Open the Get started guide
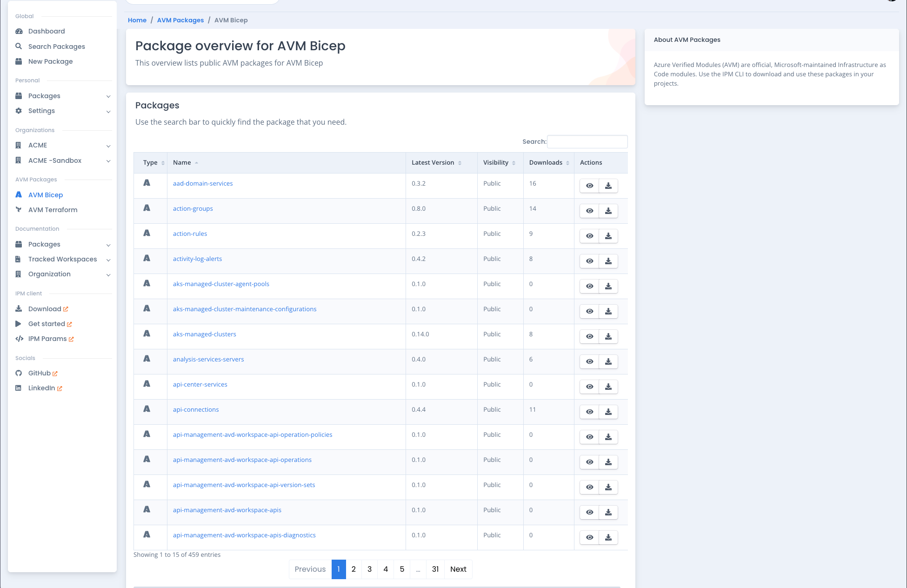907x588 pixels. pos(47,324)
